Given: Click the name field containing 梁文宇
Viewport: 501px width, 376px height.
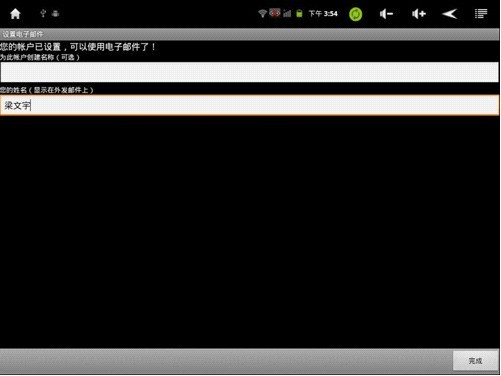Looking at the screenshot, I should pos(250,105).
